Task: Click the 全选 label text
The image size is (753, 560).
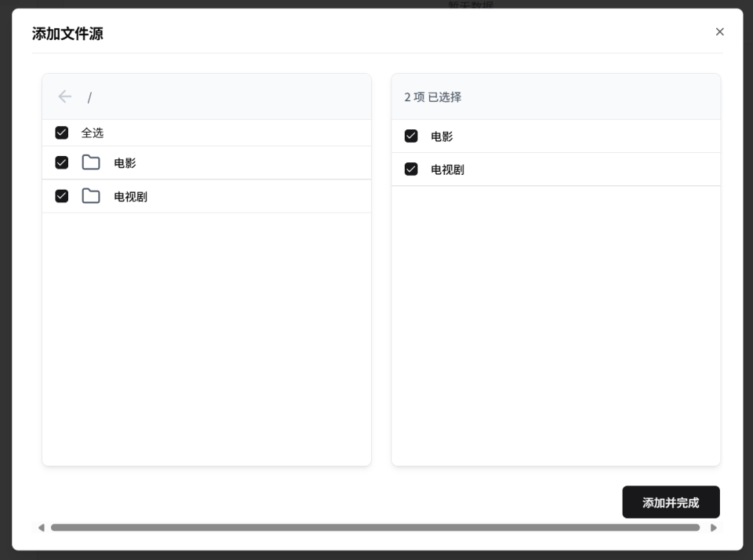Action: click(x=93, y=133)
